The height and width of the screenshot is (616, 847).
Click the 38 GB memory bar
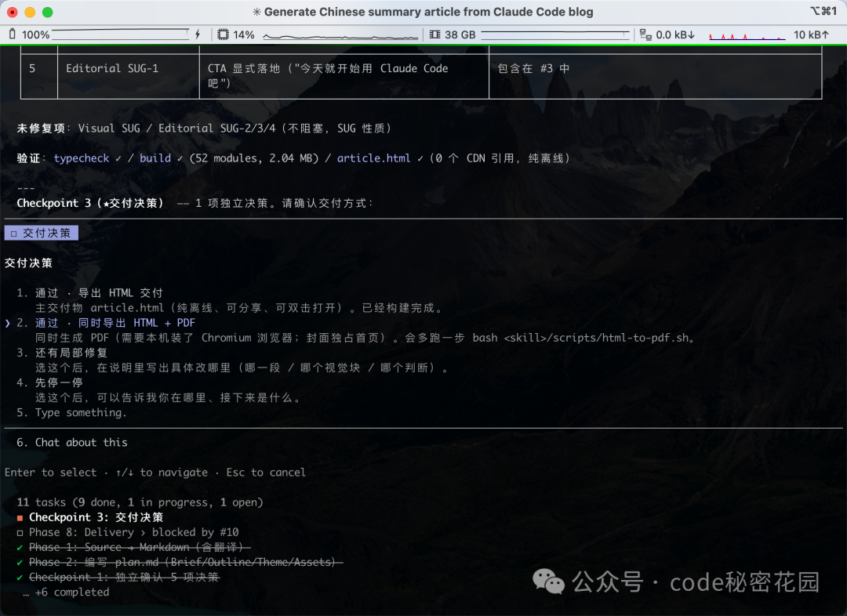click(555, 34)
